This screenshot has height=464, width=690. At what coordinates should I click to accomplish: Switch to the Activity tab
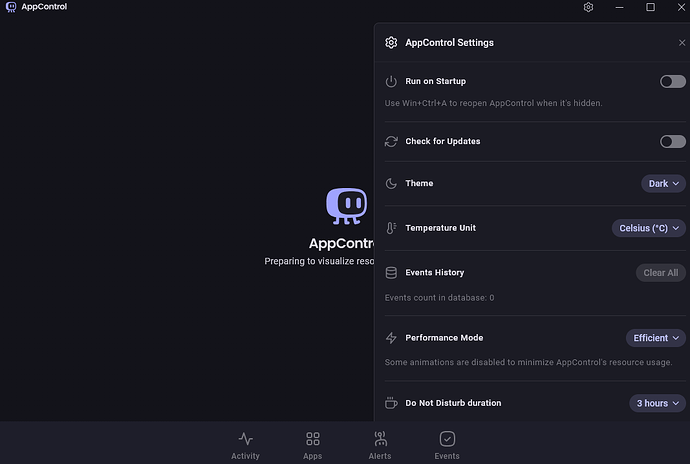point(246,446)
